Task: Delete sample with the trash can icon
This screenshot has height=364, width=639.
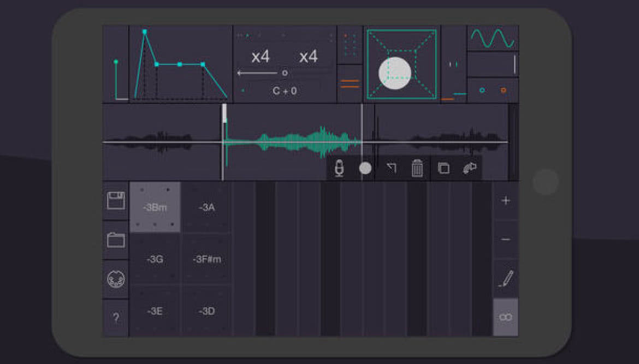Action: click(x=417, y=168)
